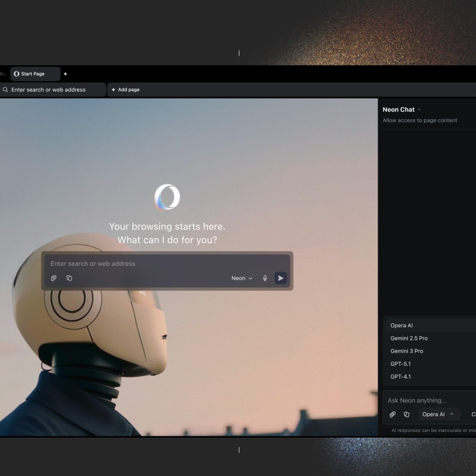
Task: Open the Neon mode dropdown in the search box
Action: (x=241, y=278)
